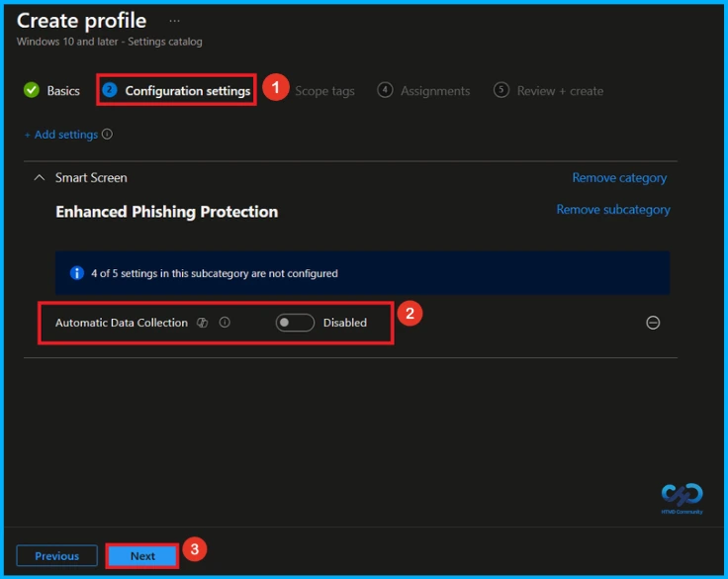Viewport: 728px width, 579px height.
Task: Click 'Windows 10 and later - Settings catalog' subtitle
Action: click(x=110, y=42)
